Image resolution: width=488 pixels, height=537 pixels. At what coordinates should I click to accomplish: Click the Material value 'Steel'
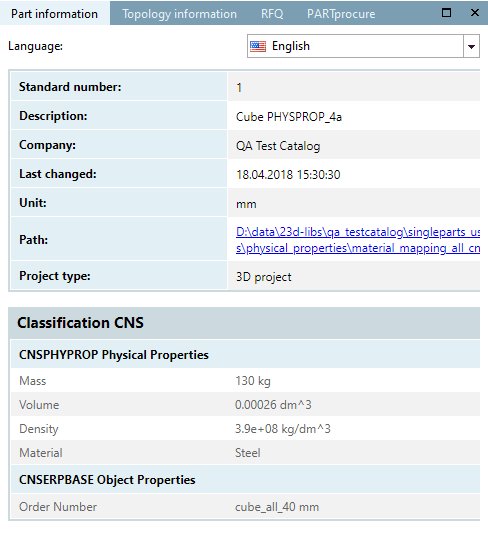tap(248, 453)
